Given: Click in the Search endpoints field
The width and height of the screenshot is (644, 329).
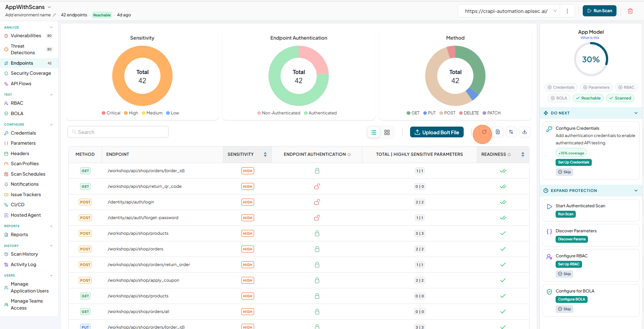Looking at the screenshot, I should (x=118, y=132).
